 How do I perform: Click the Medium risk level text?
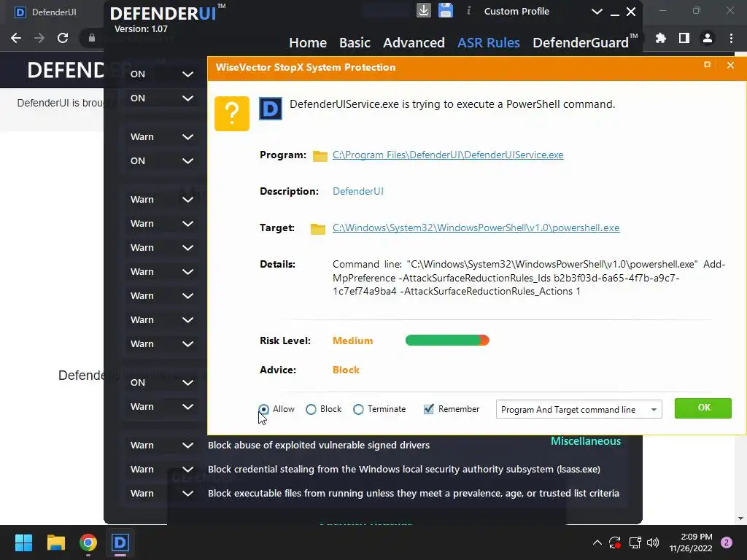point(352,341)
